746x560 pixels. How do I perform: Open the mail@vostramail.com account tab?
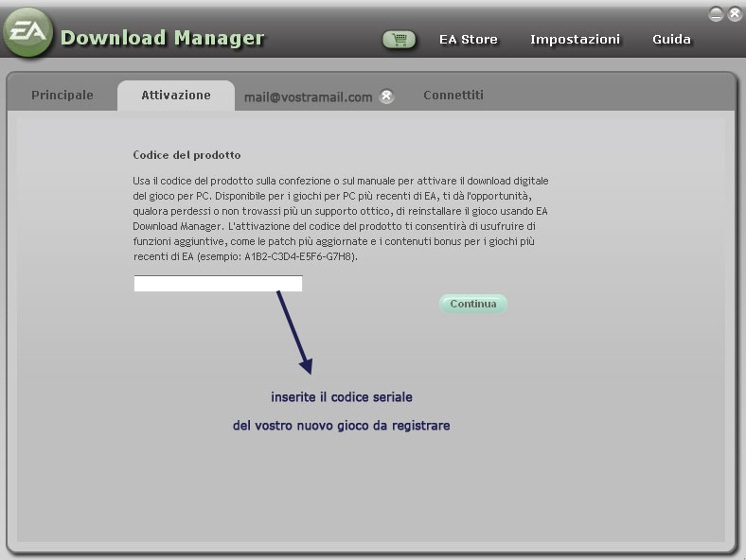tap(308, 97)
